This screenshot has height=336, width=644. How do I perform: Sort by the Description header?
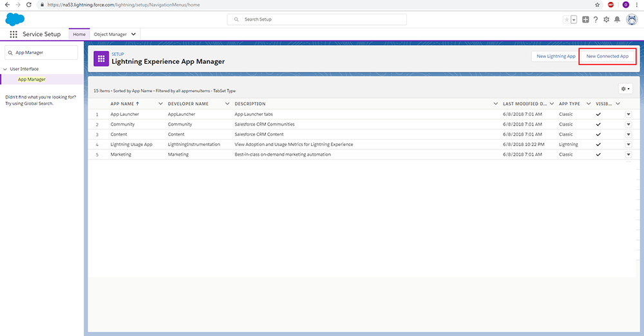tap(250, 104)
